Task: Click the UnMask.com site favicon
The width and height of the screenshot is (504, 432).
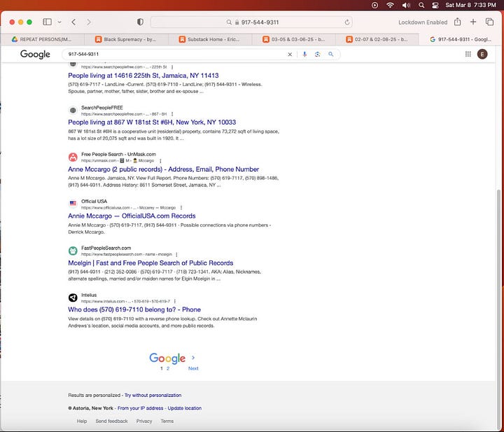Action: [73, 157]
